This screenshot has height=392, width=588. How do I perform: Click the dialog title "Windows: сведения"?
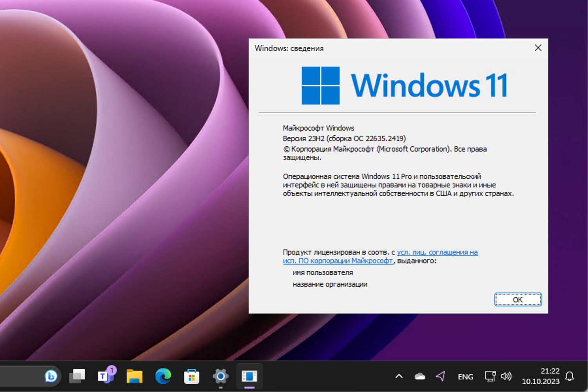coord(289,48)
